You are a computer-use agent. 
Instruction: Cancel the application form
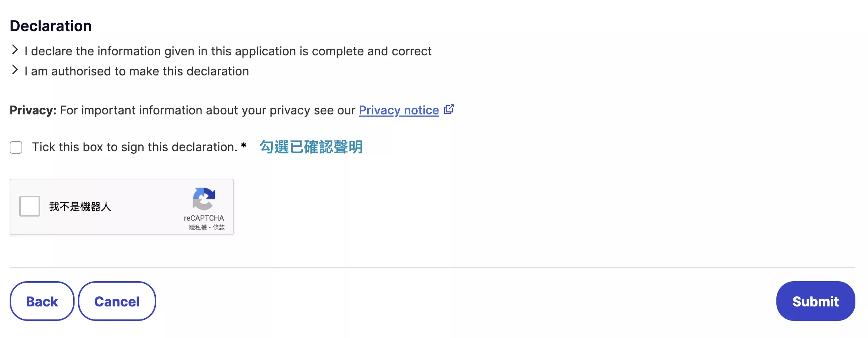[x=117, y=301]
